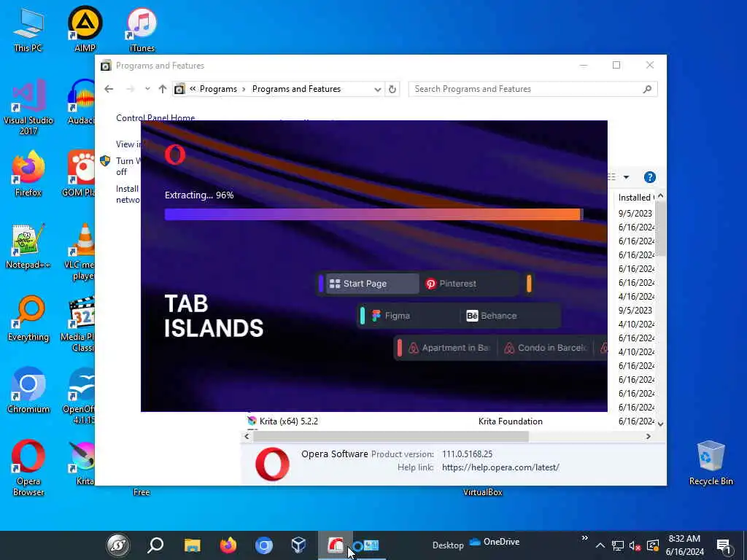Click product version 111.0.5168.25

[467, 454]
